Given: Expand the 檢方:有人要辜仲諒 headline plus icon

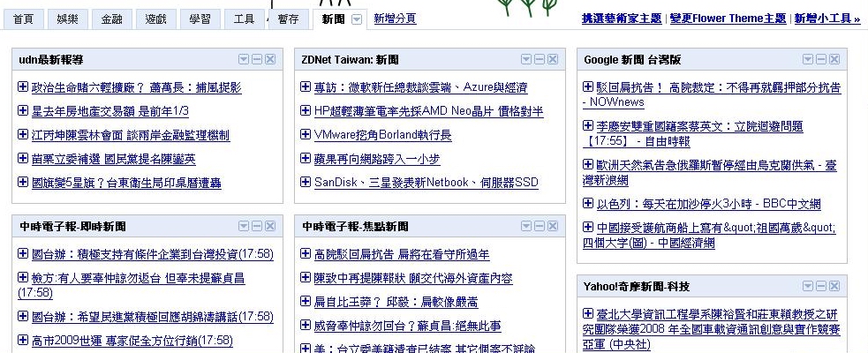Looking at the screenshot, I should pos(23,276).
